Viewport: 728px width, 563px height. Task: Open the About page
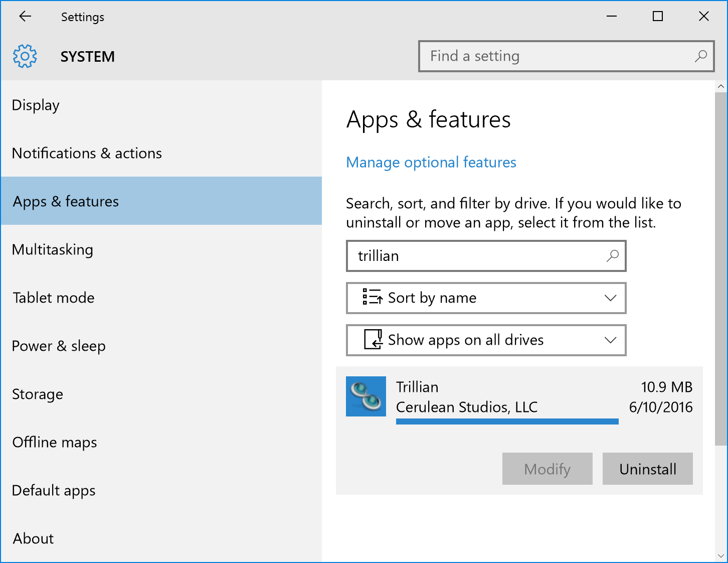(161, 538)
